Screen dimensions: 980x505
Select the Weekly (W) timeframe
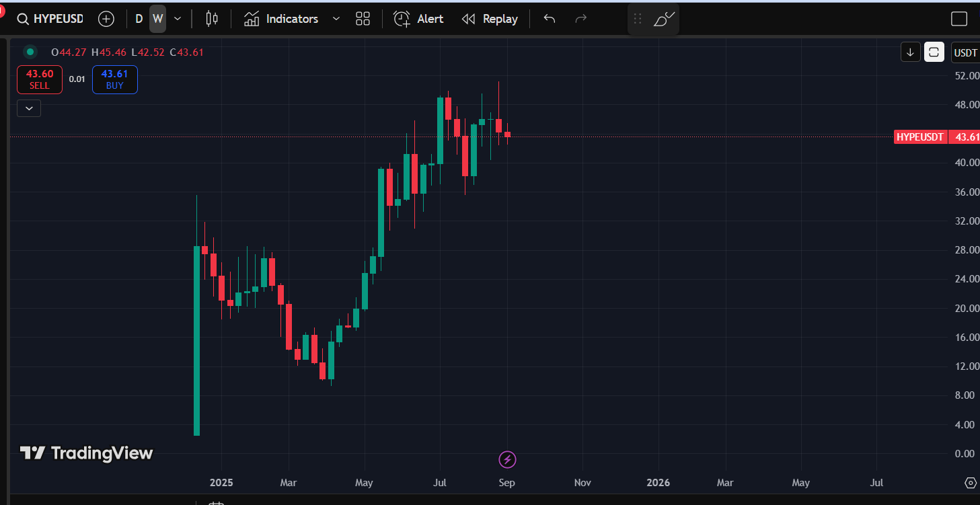pyautogui.click(x=157, y=19)
